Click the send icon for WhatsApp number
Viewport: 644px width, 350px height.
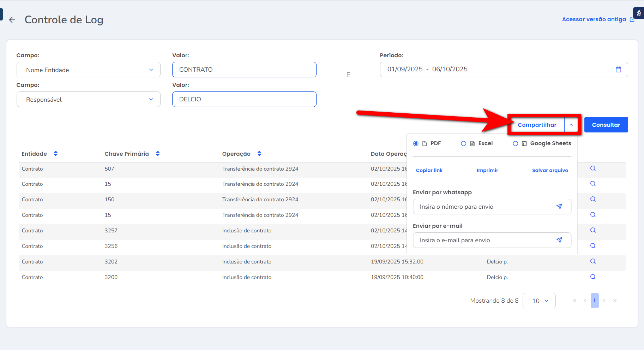(559, 207)
